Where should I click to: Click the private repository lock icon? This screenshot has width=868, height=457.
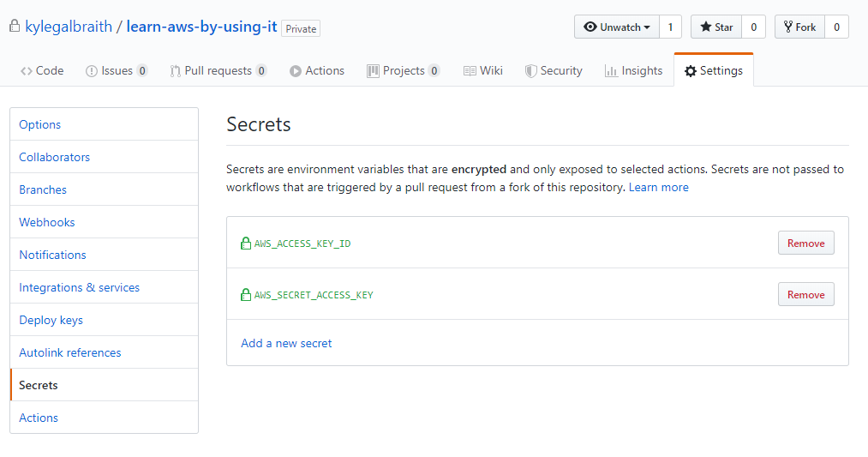click(x=15, y=26)
